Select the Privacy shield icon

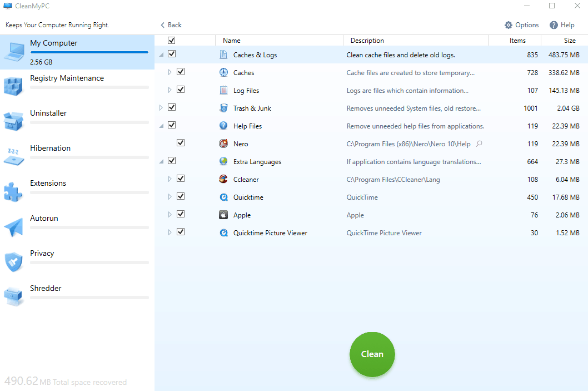(13, 261)
